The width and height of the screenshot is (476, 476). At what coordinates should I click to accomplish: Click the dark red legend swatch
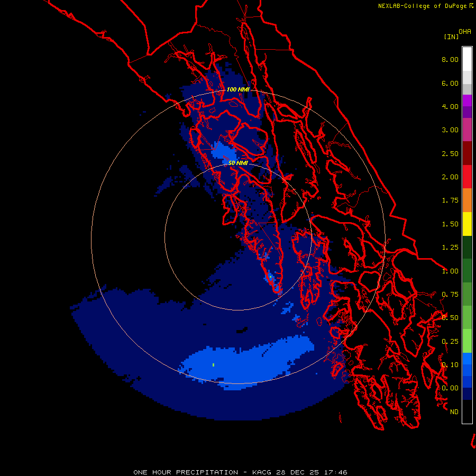point(467,153)
